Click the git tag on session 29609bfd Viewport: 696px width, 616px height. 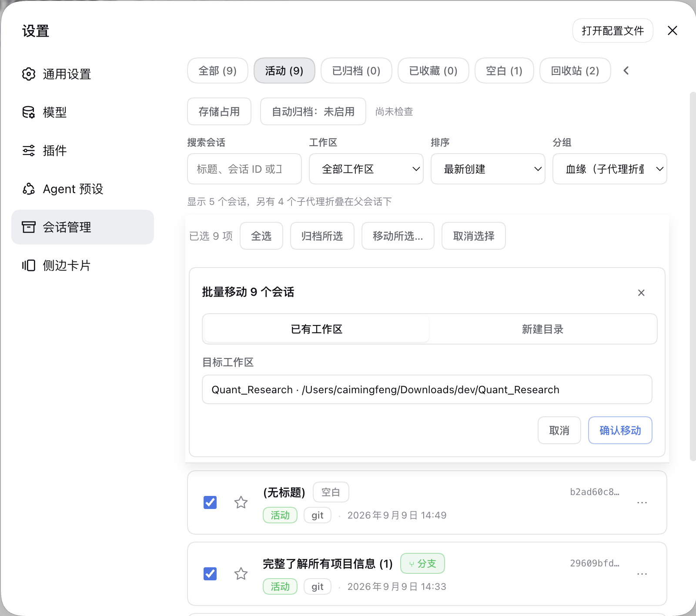pos(318,586)
